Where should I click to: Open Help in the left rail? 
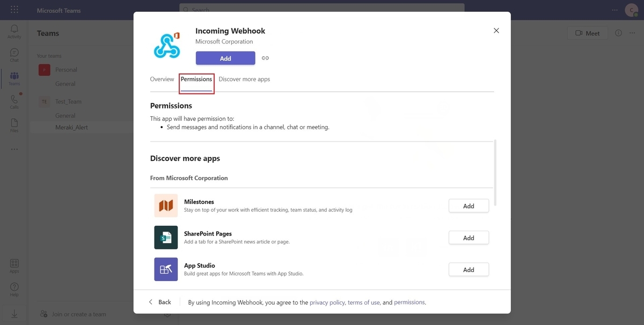[14, 290]
